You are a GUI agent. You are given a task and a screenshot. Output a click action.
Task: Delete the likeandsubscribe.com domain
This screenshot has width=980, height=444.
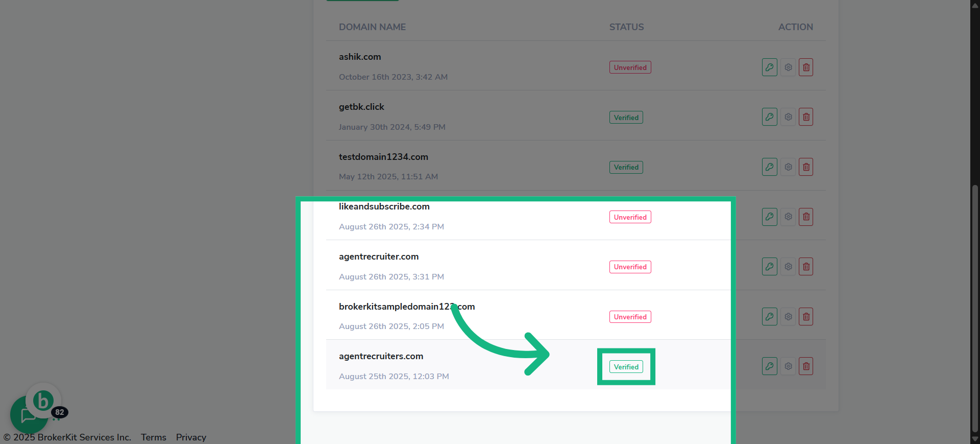point(806,217)
